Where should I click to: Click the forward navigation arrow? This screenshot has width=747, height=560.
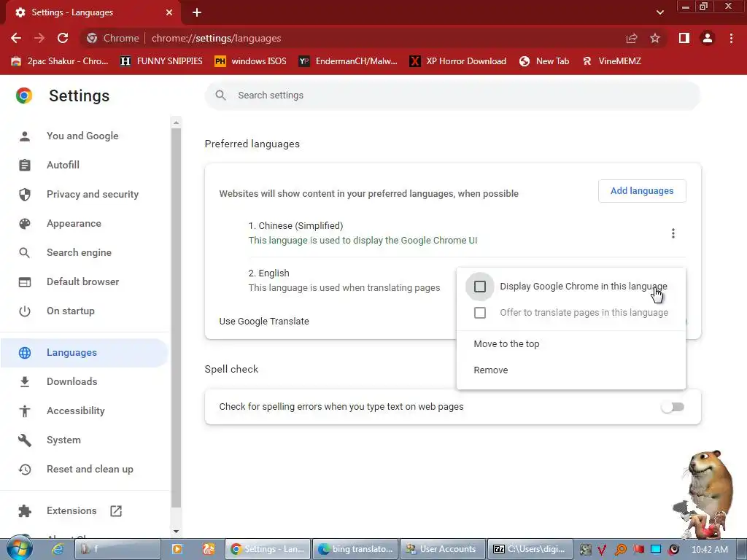coord(39,38)
